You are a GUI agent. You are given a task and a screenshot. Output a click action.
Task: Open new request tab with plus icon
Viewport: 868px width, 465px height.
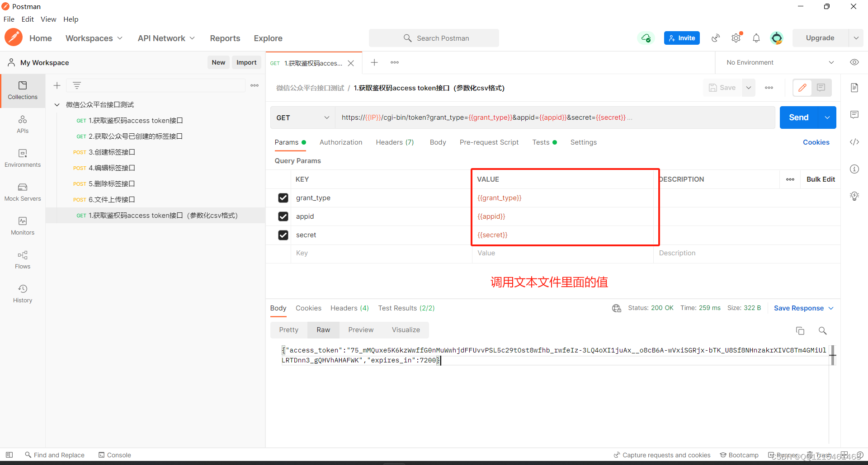374,62
